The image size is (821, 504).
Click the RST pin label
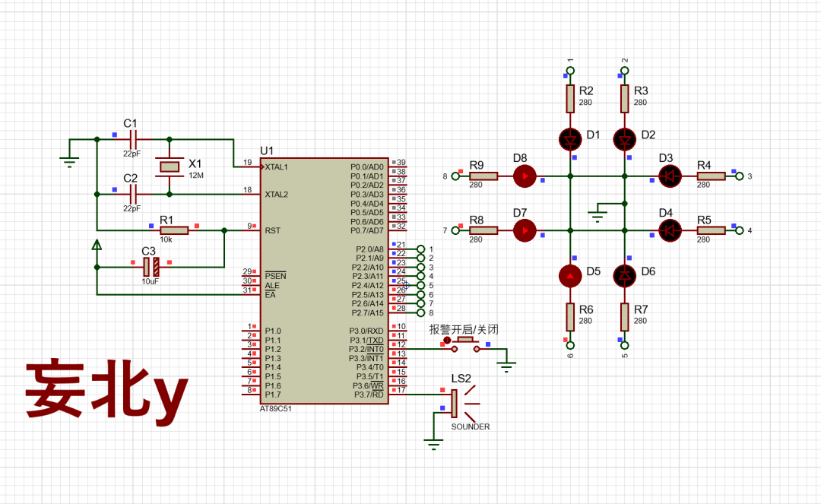coord(272,230)
